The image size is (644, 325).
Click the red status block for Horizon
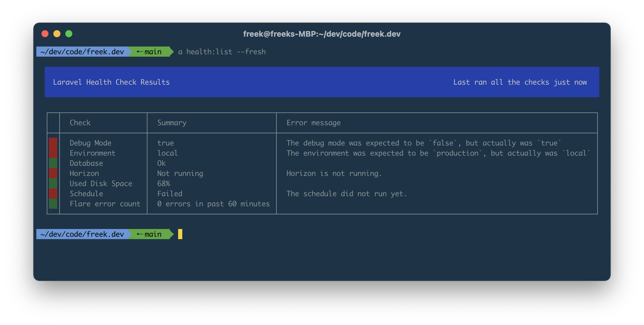coord(53,173)
